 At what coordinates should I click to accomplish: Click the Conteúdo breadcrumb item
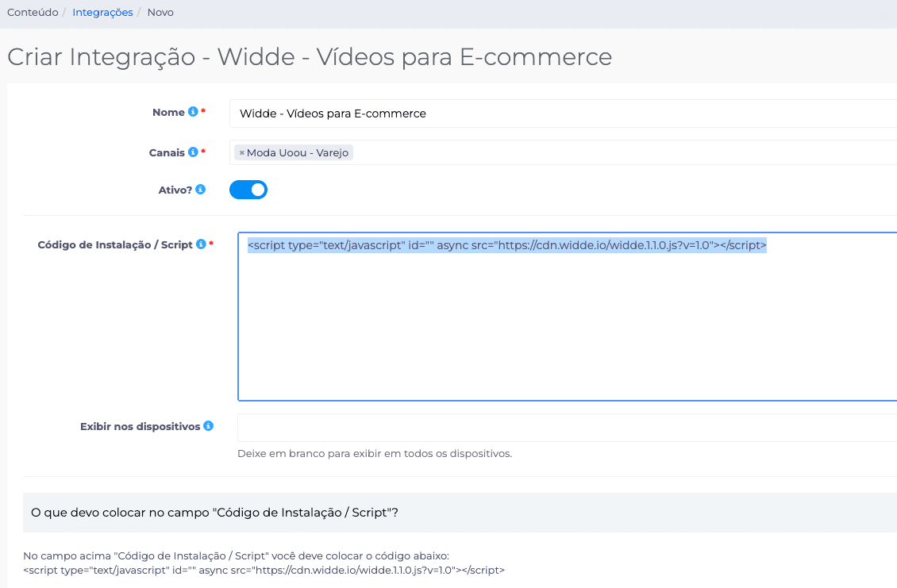(33, 12)
